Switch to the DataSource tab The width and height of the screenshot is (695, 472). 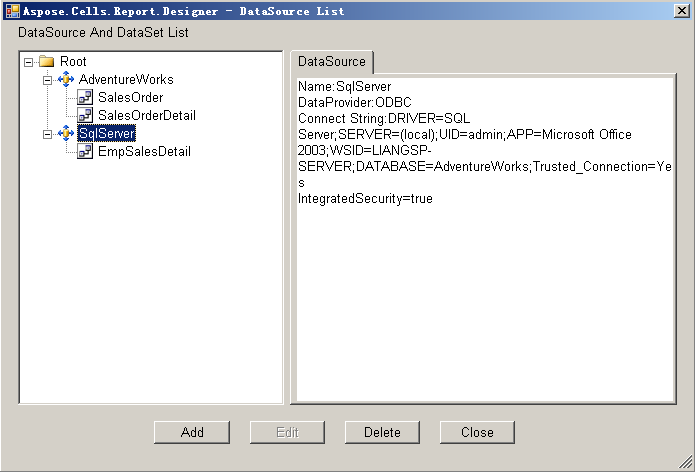[332, 62]
